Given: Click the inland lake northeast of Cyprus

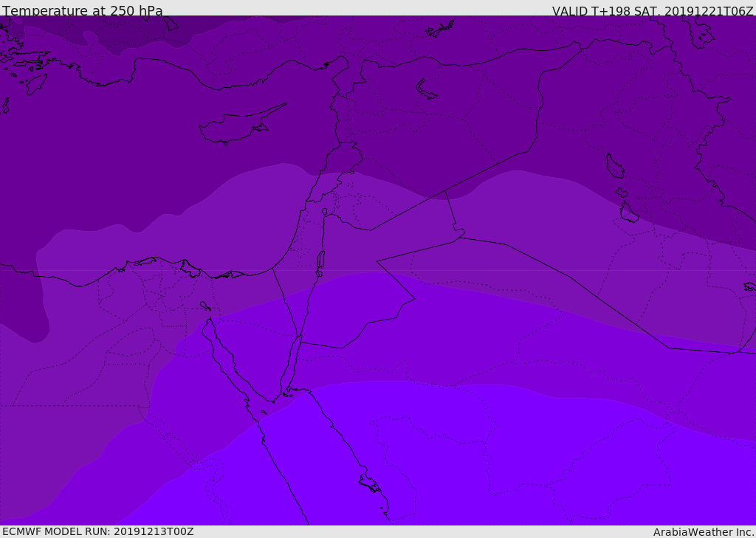Looking at the screenshot, I should [x=427, y=89].
